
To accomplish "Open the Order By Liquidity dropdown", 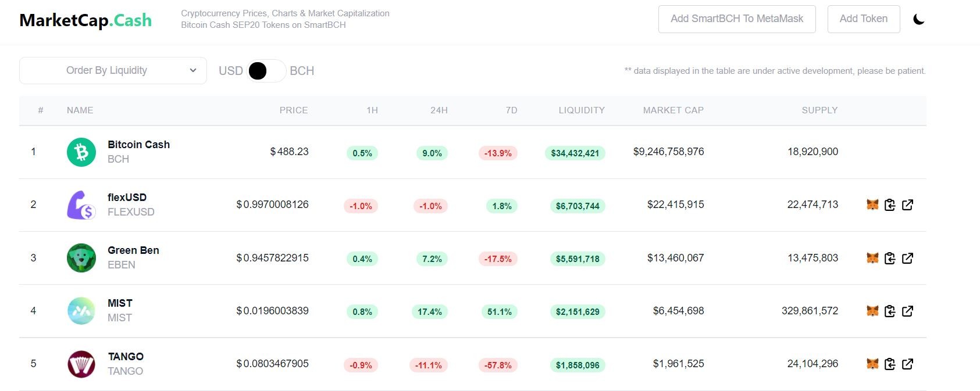I will click(x=113, y=70).
